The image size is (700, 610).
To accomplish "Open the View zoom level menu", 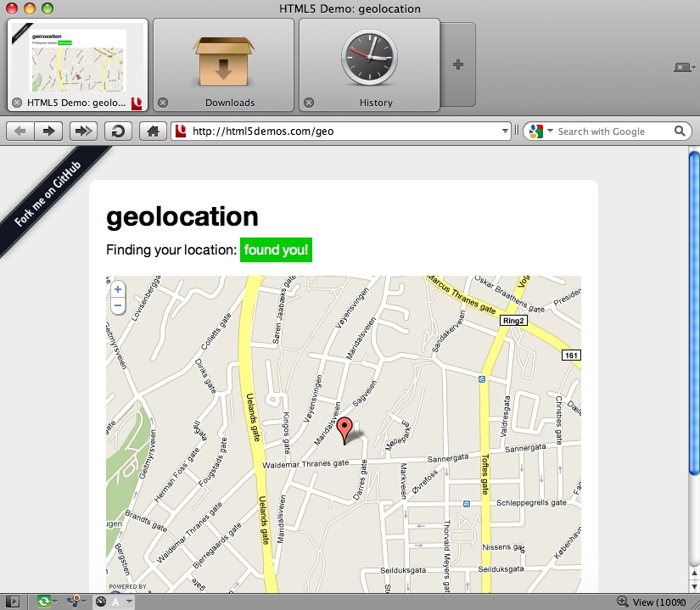I will (x=652, y=602).
